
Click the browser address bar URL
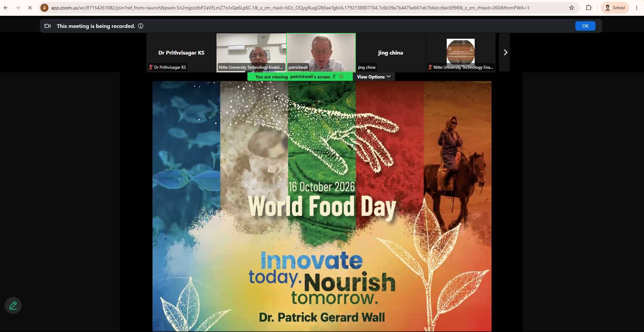point(290,8)
